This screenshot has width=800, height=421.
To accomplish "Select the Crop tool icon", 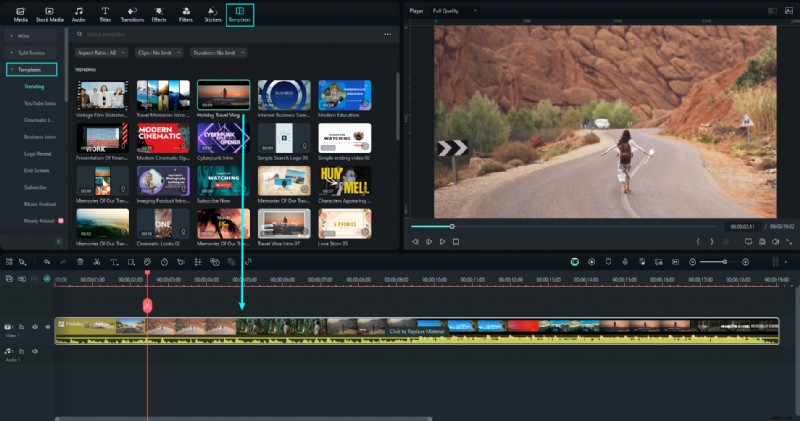I will (x=131, y=262).
